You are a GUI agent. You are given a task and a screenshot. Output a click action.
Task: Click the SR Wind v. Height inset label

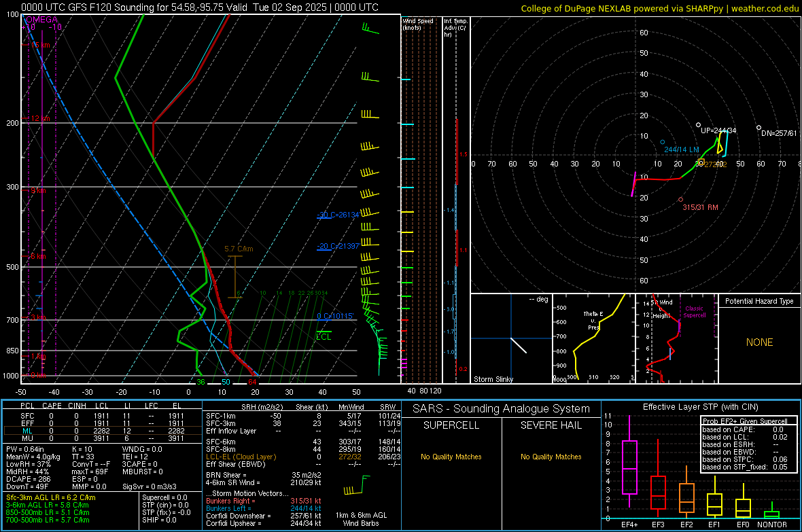click(x=662, y=309)
